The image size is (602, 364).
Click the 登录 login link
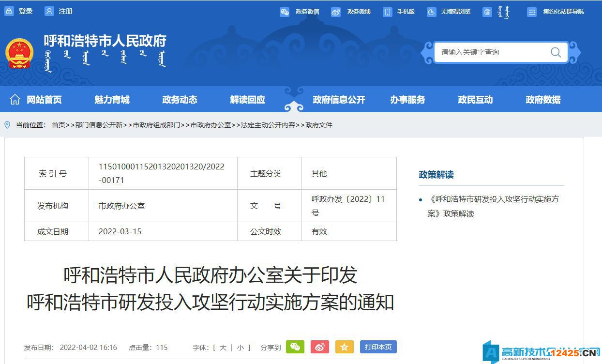(25, 11)
